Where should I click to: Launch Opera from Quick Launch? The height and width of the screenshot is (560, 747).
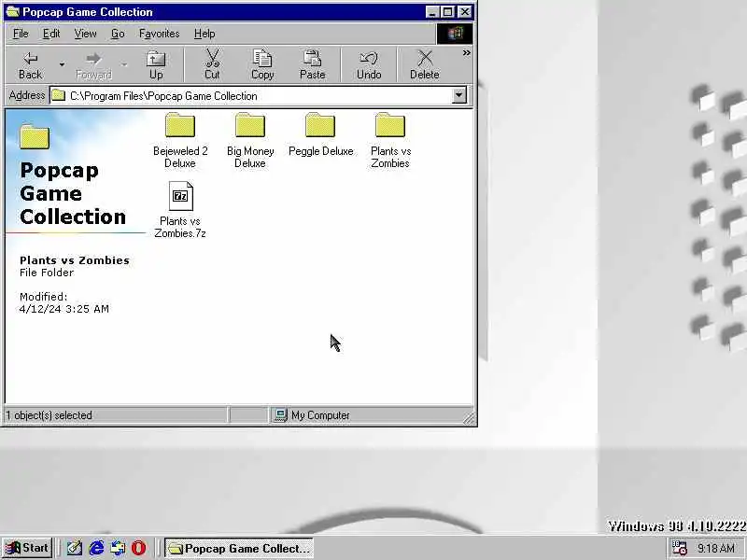point(138,548)
